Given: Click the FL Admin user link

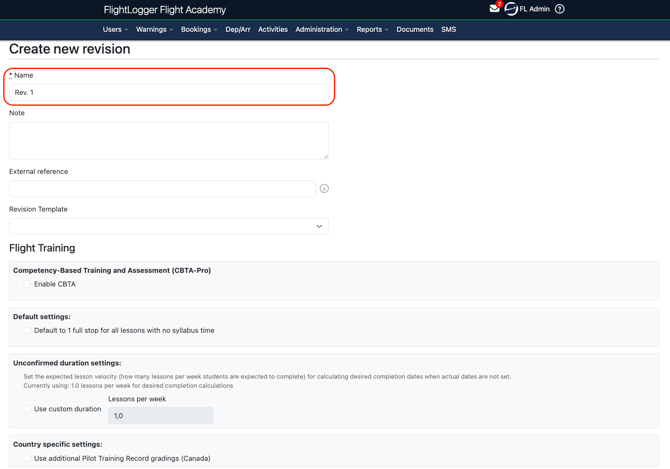Looking at the screenshot, I should (534, 9).
